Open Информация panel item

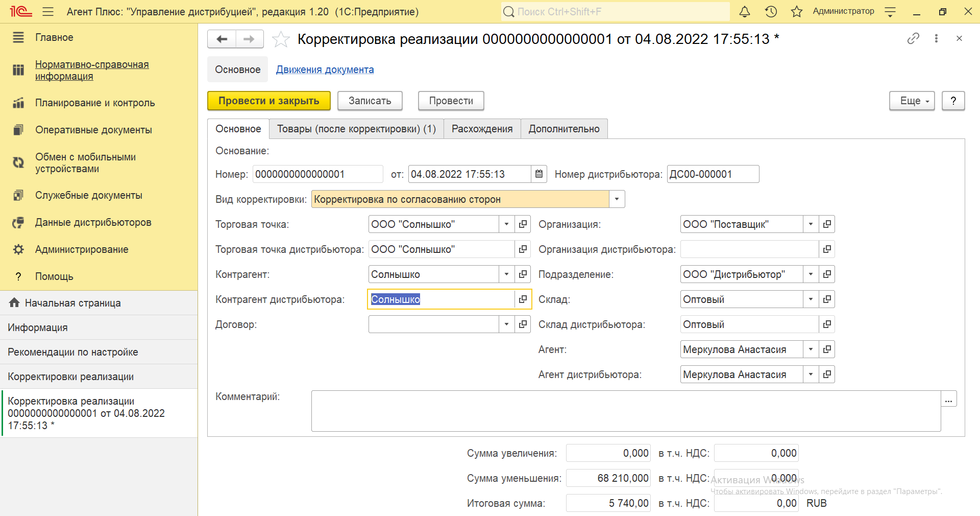pyautogui.click(x=99, y=327)
